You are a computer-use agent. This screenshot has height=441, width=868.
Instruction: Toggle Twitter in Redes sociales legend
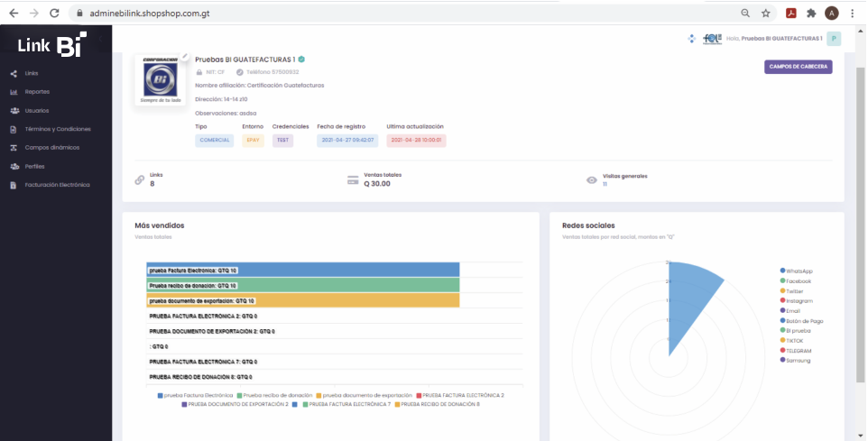coord(791,291)
